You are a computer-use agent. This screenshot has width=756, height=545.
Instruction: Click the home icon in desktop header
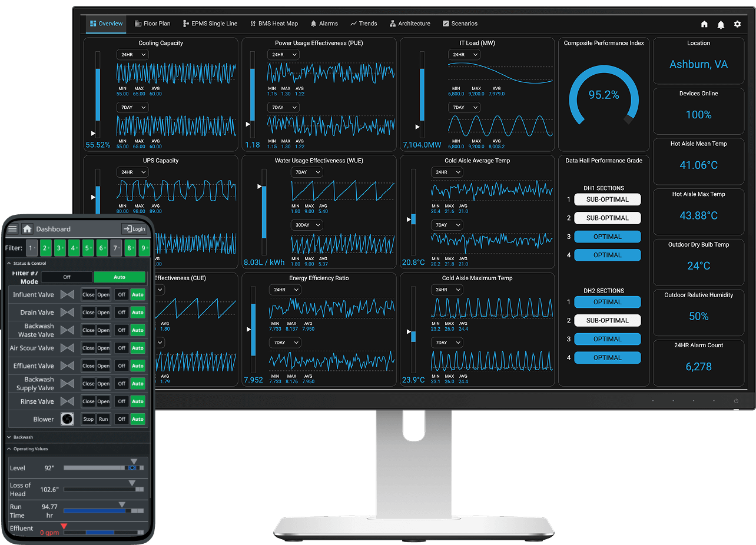point(704,24)
